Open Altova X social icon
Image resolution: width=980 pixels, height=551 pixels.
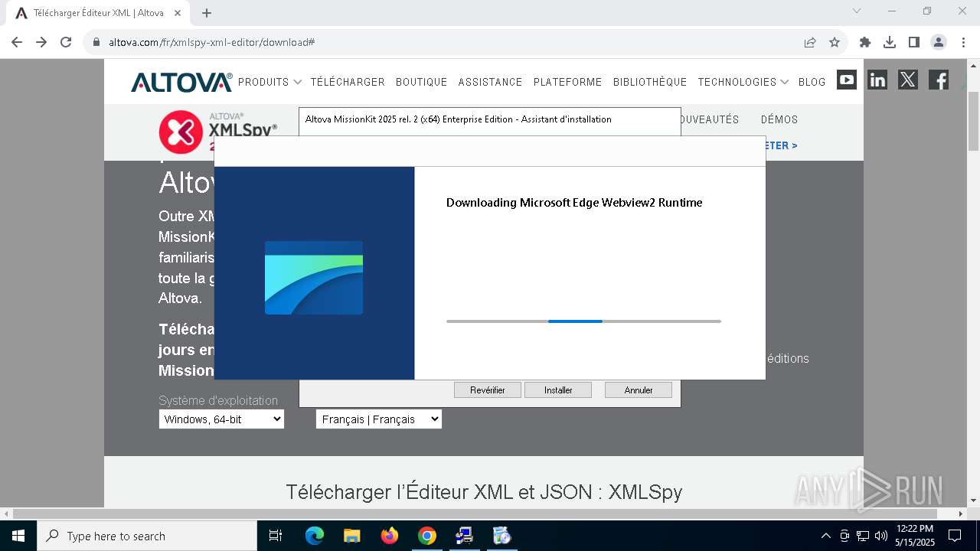[x=908, y=80]
